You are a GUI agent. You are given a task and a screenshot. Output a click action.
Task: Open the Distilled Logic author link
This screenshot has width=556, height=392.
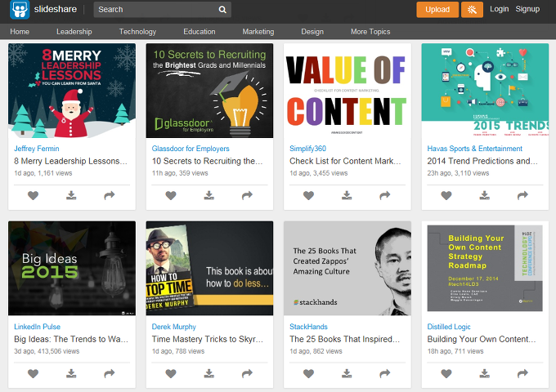click(x=449, y=327)
